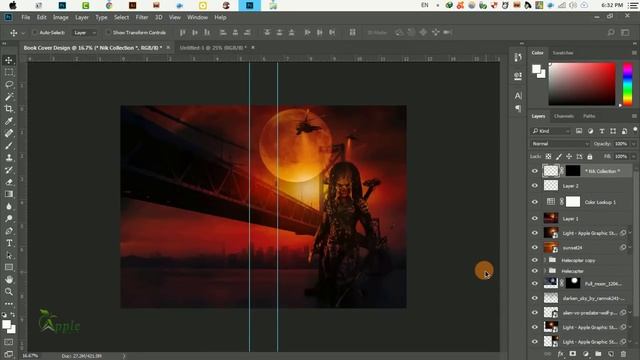Screen dimensions: 640x360
Task: Enable Show Transform Controls checkbox
Action: (x=108, y=32)
